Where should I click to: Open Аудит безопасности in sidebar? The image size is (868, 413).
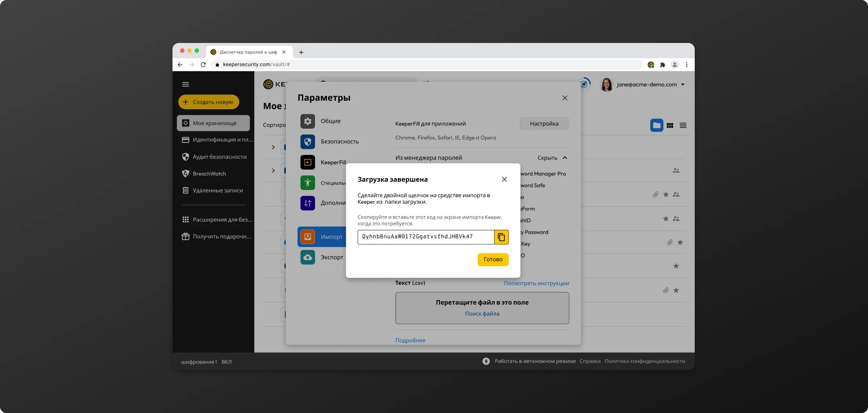coord(215,157)
